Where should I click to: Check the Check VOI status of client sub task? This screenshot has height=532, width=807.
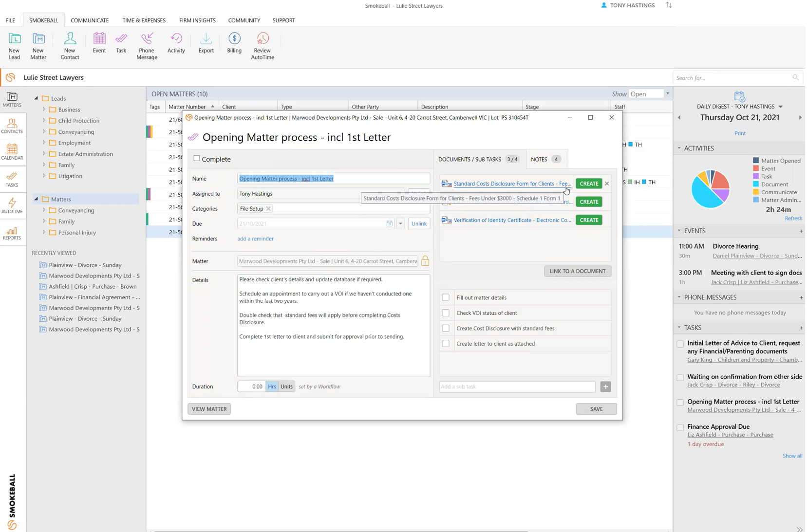[446, 313]
